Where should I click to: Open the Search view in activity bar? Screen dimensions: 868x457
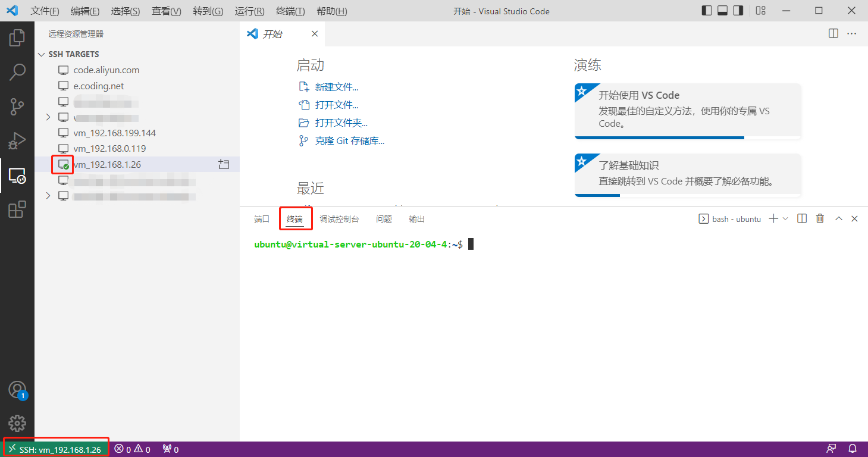17,73
